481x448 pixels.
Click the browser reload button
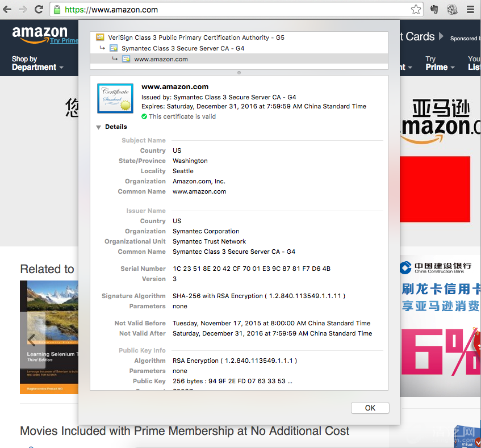tap(39, 10)
